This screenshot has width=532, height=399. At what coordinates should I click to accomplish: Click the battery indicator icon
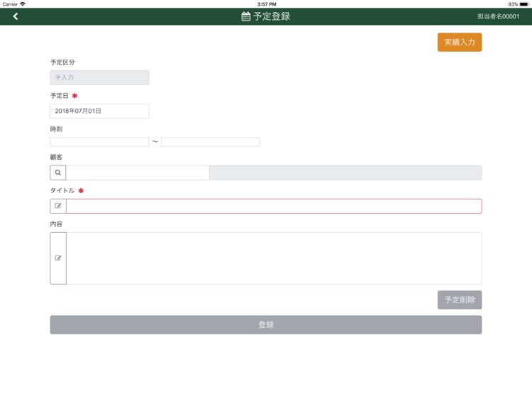[524, 4]
